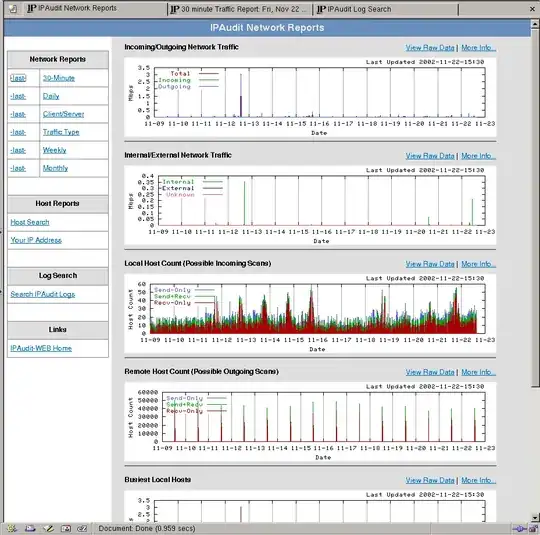The height and width of the screenshot is (535, 540).
Task: Launch the Composer icon in status bar
Action: pos(48,528)
